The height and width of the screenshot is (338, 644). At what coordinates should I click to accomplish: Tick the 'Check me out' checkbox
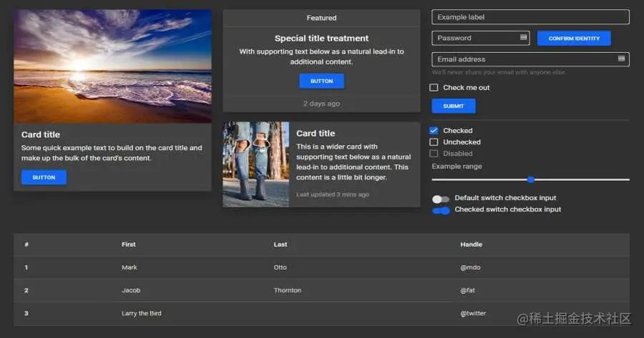(x=434, y=88)
